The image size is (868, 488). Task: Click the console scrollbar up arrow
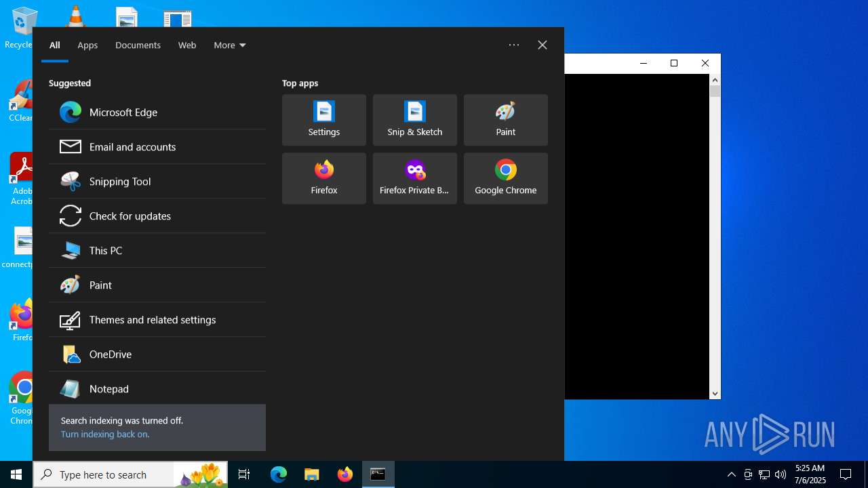pyautogui.click(x=715, y=80)
